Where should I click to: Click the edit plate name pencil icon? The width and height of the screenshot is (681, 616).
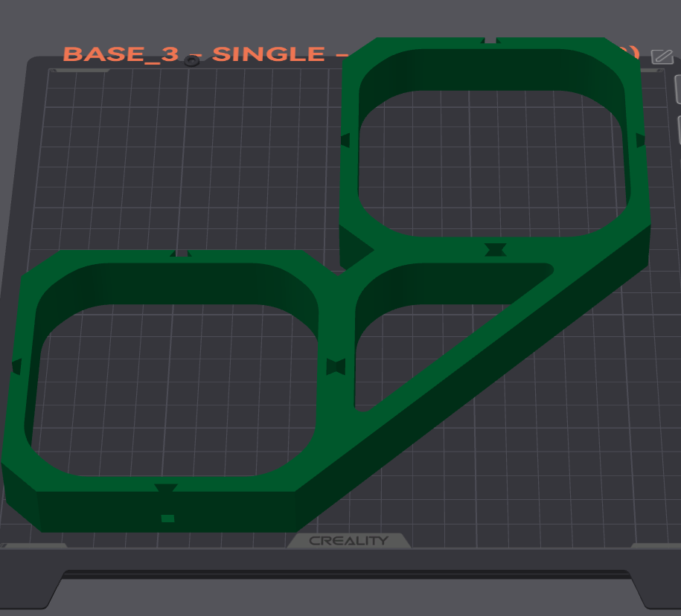[662, 57]
